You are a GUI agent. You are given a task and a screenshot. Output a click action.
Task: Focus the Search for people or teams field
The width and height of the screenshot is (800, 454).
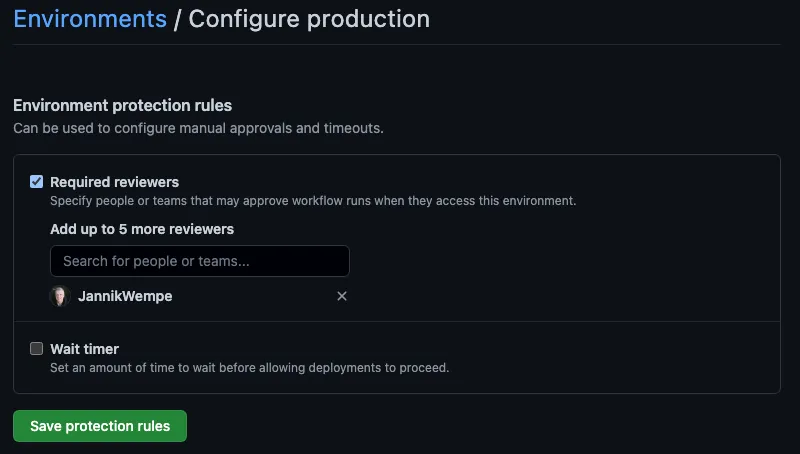point(200,261)
